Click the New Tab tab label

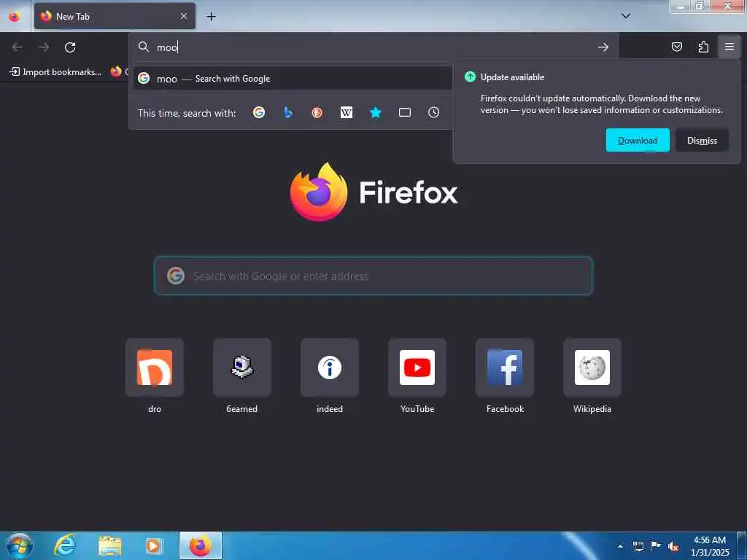(x=73, y=17)
